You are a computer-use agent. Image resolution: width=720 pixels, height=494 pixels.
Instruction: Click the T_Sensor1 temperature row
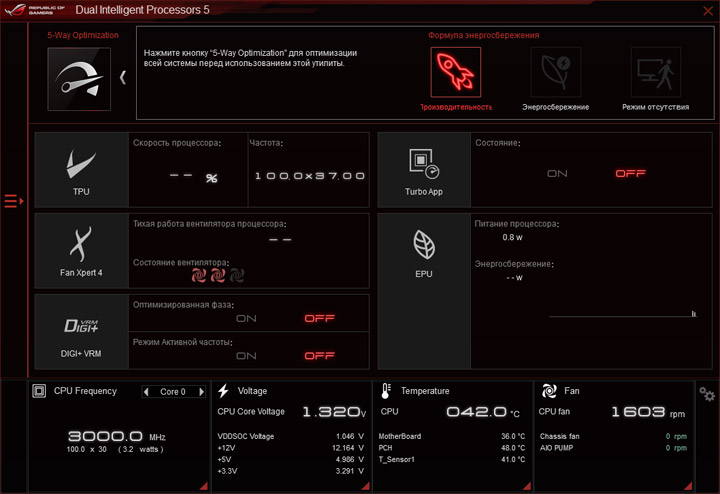pos(452,459)
